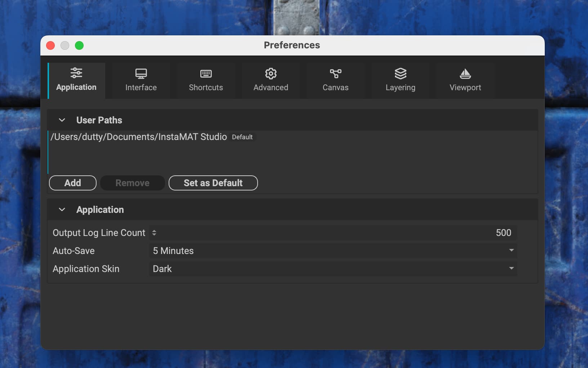Click the Layering stack icon
This screenshot has height=368, width=588.
[x=400, y=74]
